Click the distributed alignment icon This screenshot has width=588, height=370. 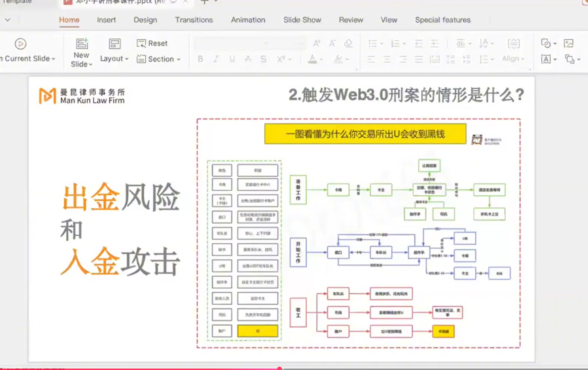(435, 59)
